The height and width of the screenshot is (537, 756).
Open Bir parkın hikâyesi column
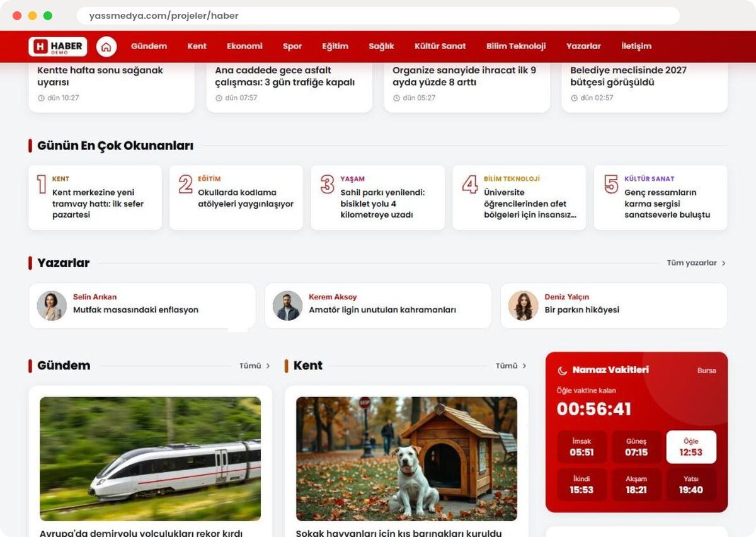coord(582,310)
